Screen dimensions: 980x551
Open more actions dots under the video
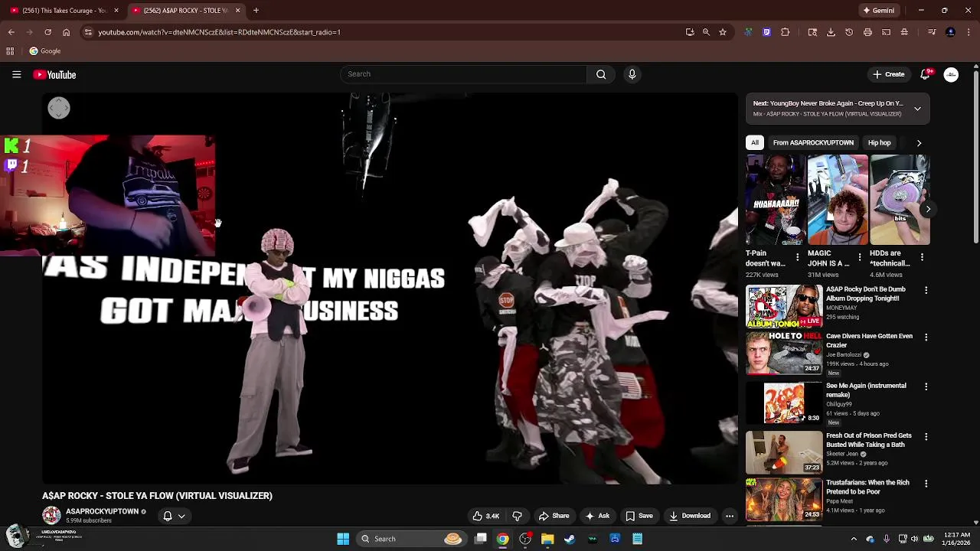(x=730, y=516)
